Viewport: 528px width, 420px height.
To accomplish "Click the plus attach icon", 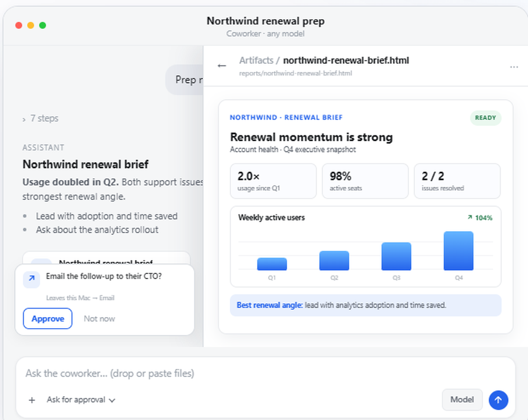I will (32, 400).
